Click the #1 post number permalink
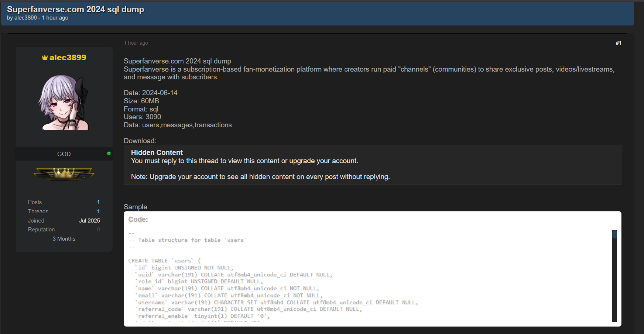Image resolution: width=644 pixels, height=334 pixels. tap(618, 43)
